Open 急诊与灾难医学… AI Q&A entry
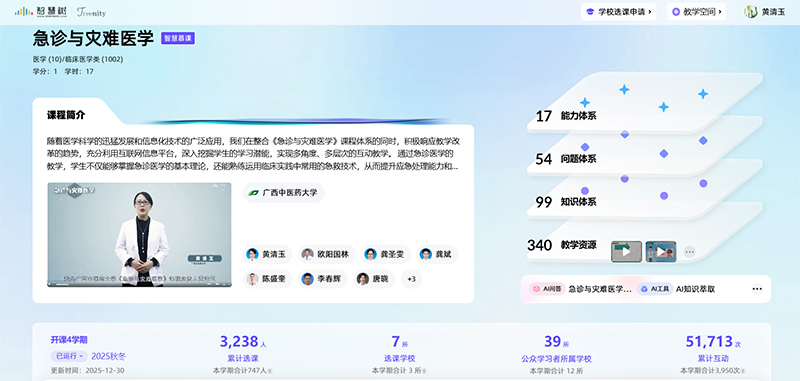This screenshot has width=800, height=381. pyautogui.click(x=600, y=289)
